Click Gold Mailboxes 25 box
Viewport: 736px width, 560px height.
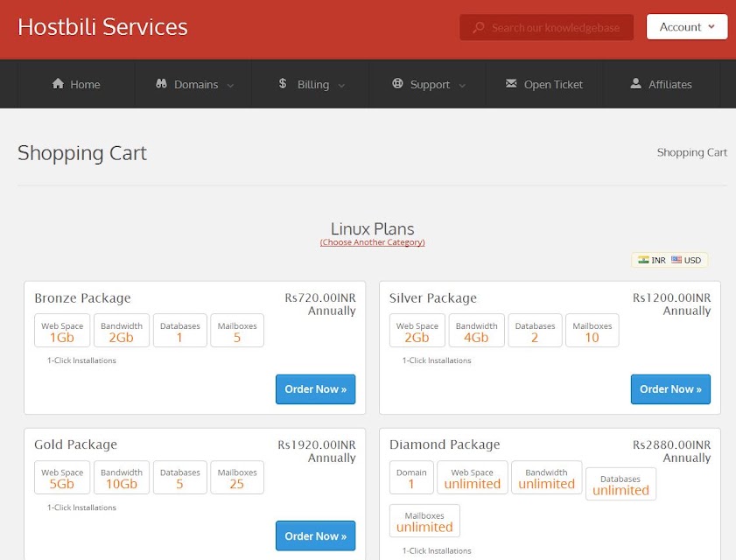pyautogui.click(x=237, y=478)
